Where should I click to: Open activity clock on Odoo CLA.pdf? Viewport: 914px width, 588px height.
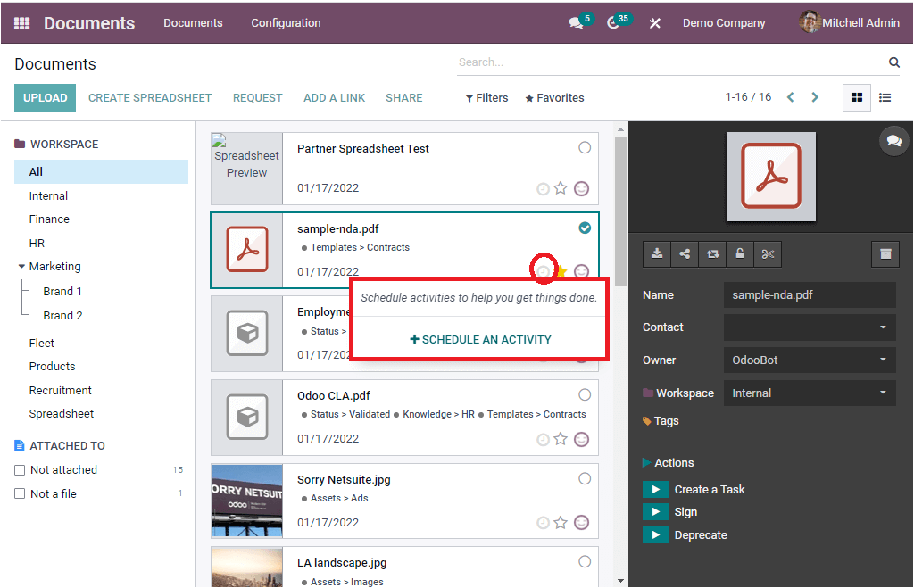(x=543, y=439)
